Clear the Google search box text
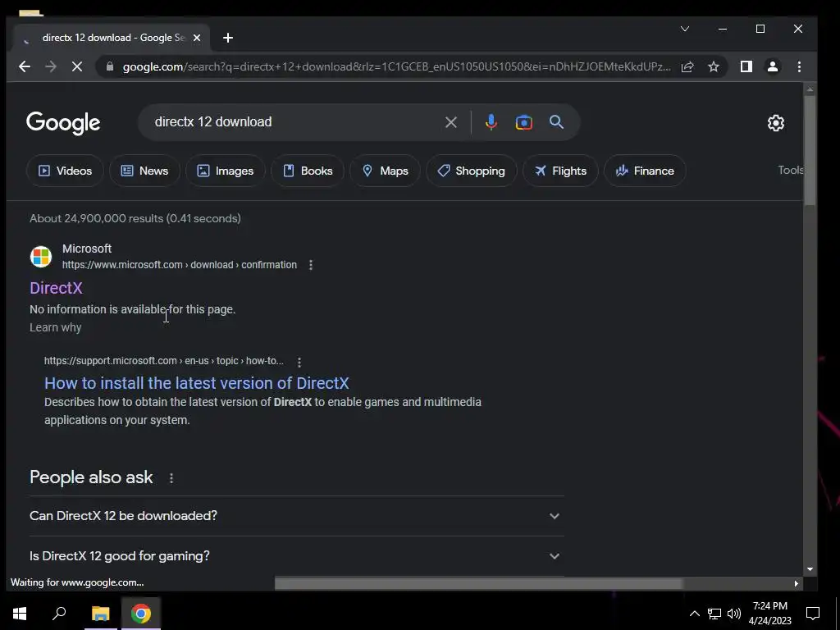Image resolution: width=840 pixels, height=630 pixels. 451,122
